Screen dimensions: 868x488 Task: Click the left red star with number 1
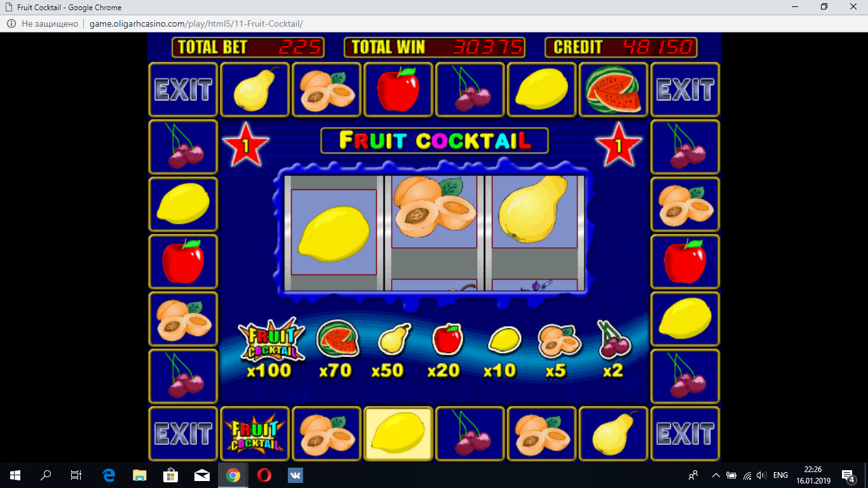(245, 145)
